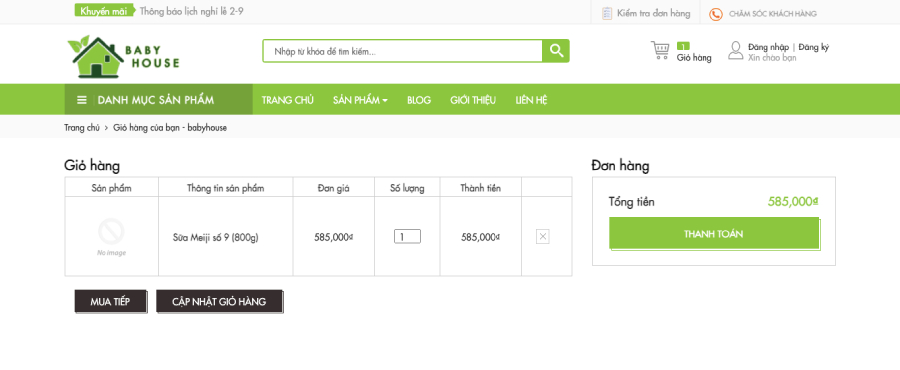This screenshot has width=900, height=370.
Task: Expand the Sản phẩm dropdown menu
Action: pos(360,100)
